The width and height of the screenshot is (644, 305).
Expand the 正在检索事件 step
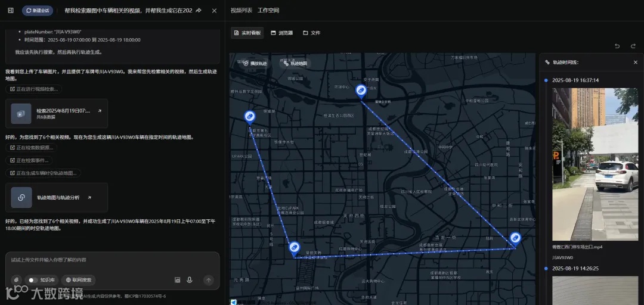(x=29, y=160)
